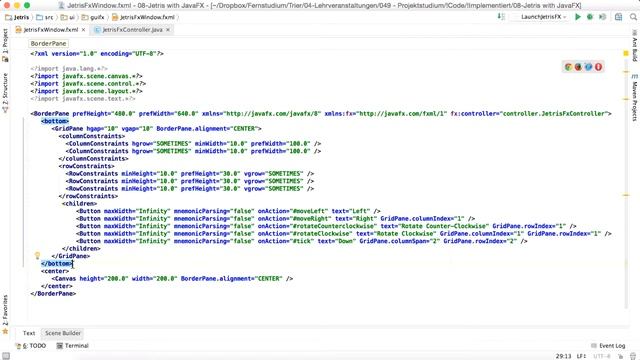The width and height of the screenshot is (640, 360).
Task: Change line separator LF in status bar
Action: (582, 356)
